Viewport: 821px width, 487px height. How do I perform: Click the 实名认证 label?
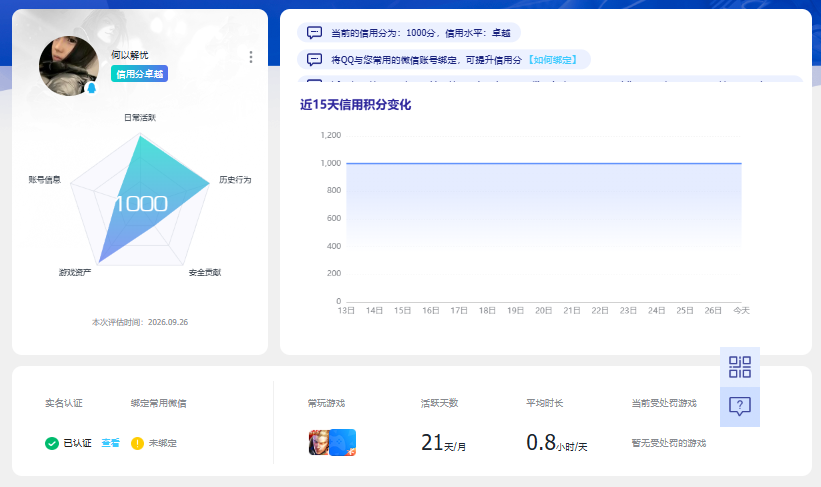tap(64, 403)
